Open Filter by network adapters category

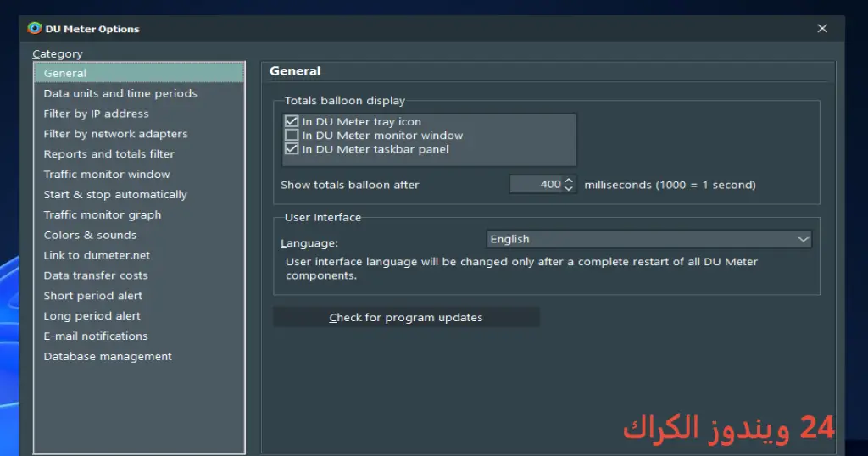(x=139, y=134)
